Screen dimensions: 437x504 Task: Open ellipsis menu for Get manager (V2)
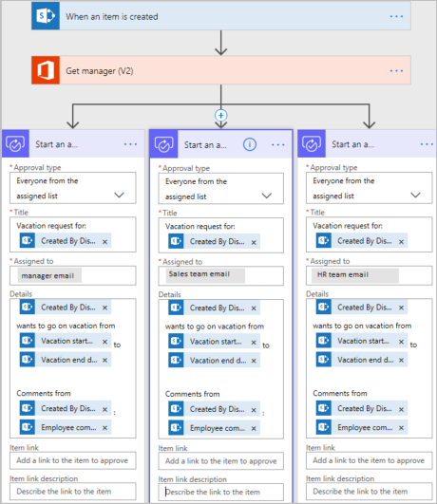tap(396, 70)
